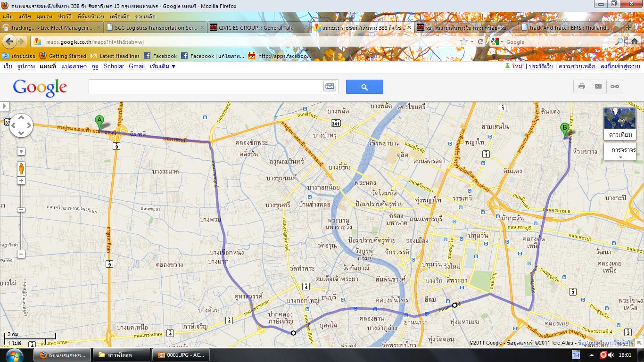The height and width of the screenshot is (362, 644).
Task: Open a new tab with the plus button
Action: [x=628, y=27]
